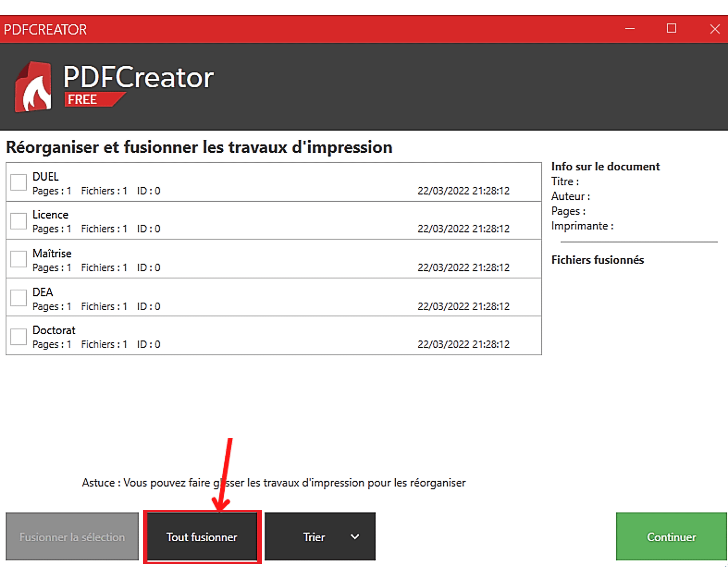This screenshot has width=728, height=582.
Task: Open the Trier sort dropdown
Action: [320, 537]
